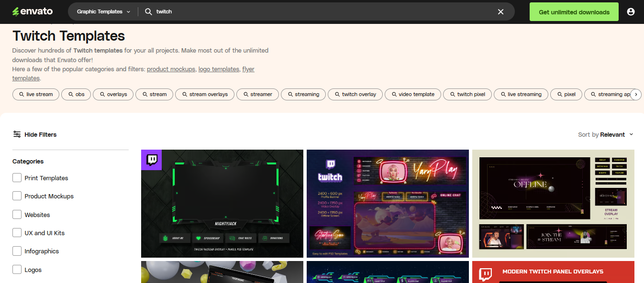This screenshot has height=283, width=644.
Task: Click the Twitch logo on neon YaryPlay thumbnail
Action: 330,171
